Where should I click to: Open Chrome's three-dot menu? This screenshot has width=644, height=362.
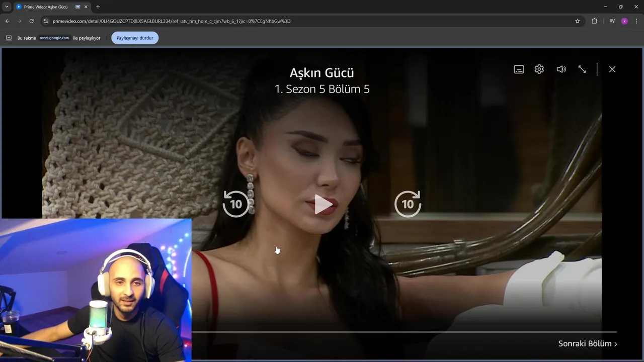[x=637, y=21]
